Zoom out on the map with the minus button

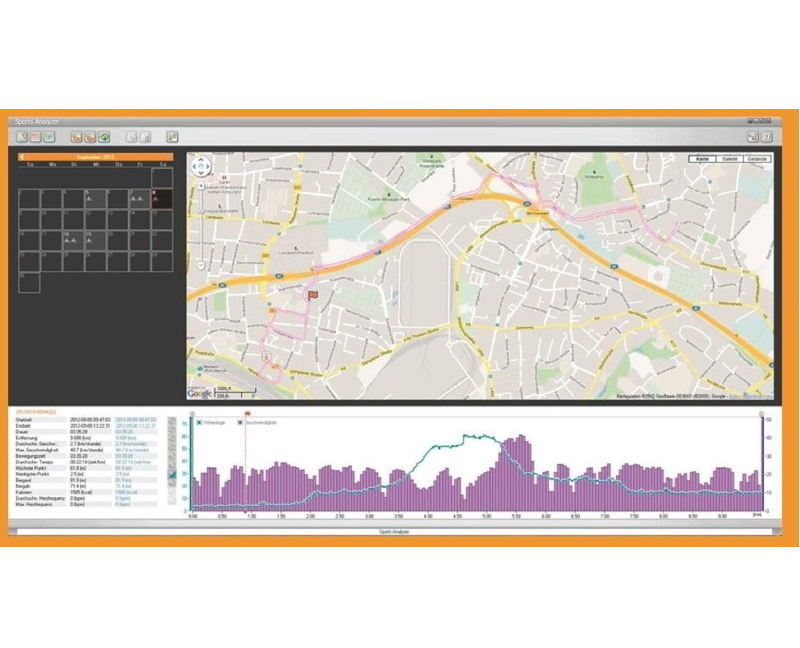201,266
